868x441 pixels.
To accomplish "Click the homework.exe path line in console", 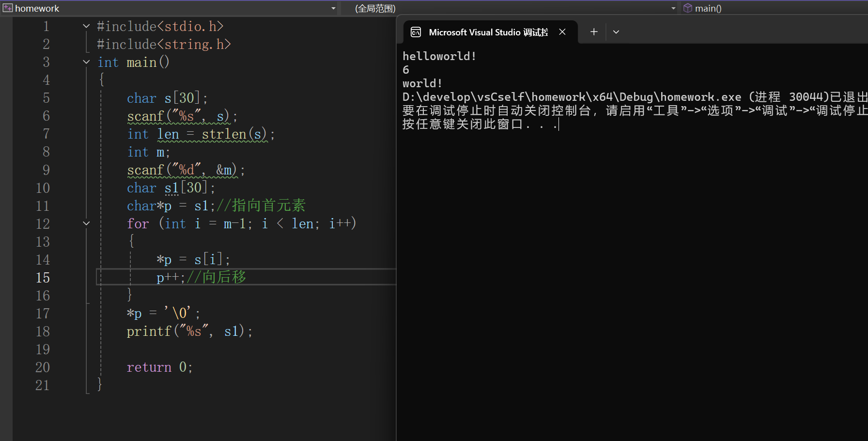I will pos(635,97).
